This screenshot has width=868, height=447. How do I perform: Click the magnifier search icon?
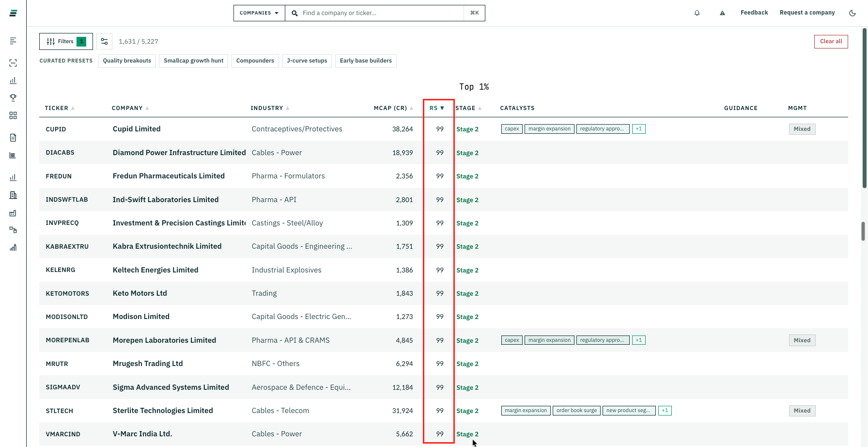pyautogui.click(x=294, y=13)
